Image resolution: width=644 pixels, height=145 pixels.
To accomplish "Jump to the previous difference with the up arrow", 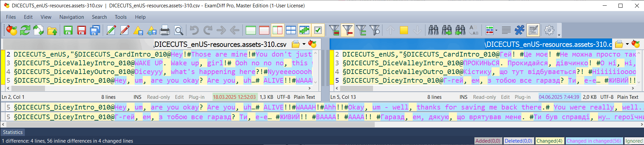I will click(390, 30).
